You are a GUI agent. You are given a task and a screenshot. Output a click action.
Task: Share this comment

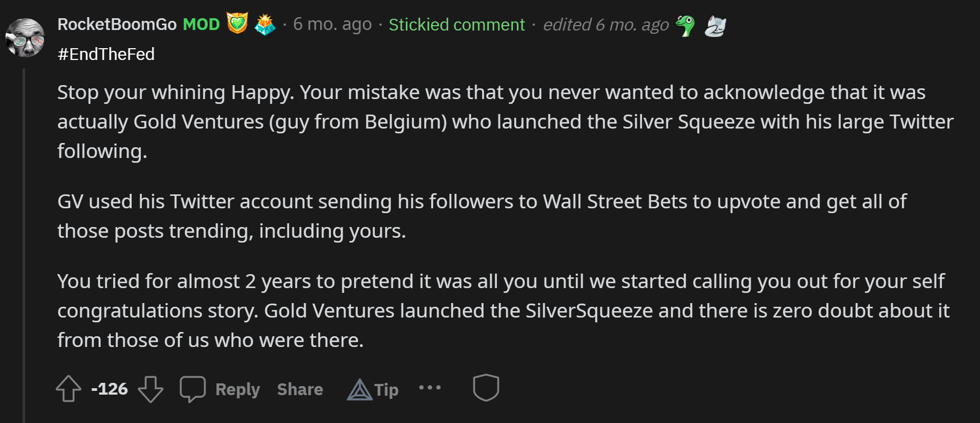coord(300,389)
